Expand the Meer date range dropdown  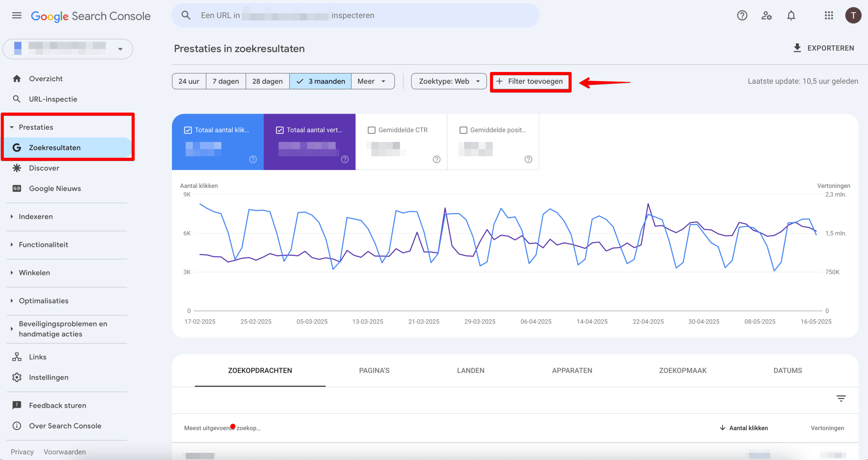coord(372,81)
